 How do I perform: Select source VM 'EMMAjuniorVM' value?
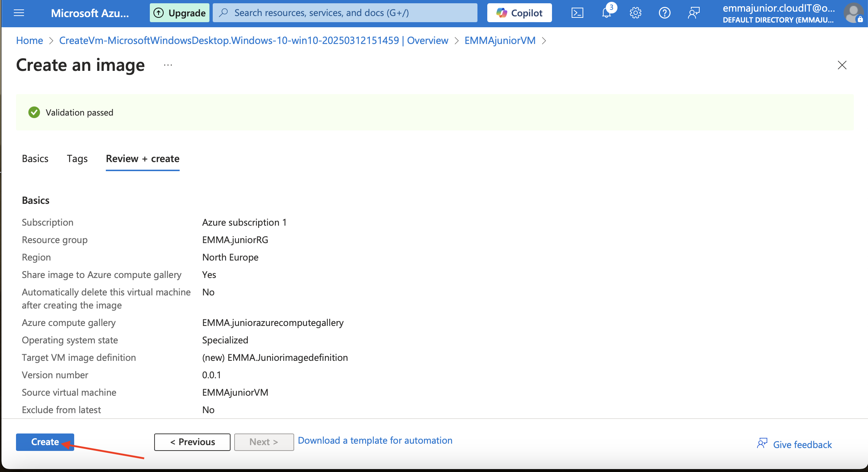235,392
